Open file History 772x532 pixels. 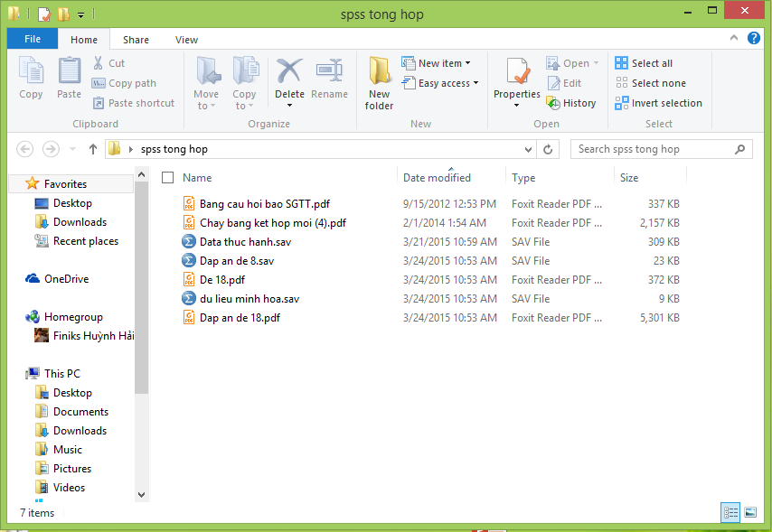click(571, 103)
